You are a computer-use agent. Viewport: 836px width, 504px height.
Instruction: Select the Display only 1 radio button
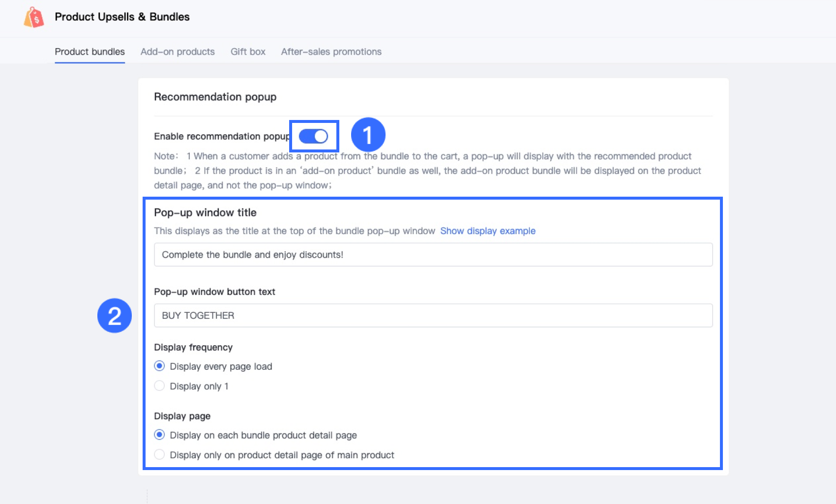(159, 386)
